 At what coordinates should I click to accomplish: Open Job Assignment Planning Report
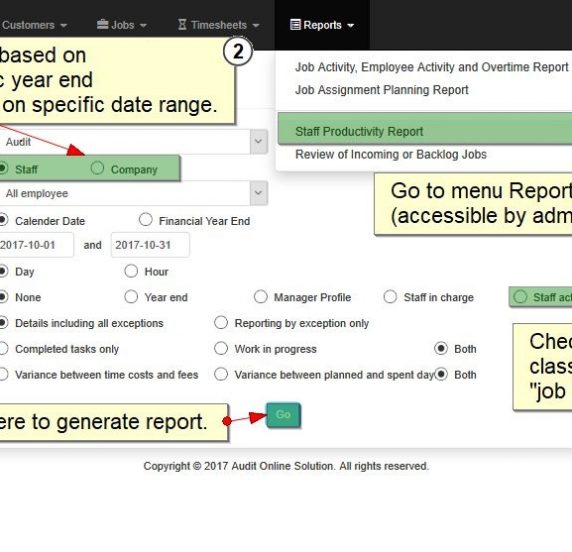tap(382, 90)
